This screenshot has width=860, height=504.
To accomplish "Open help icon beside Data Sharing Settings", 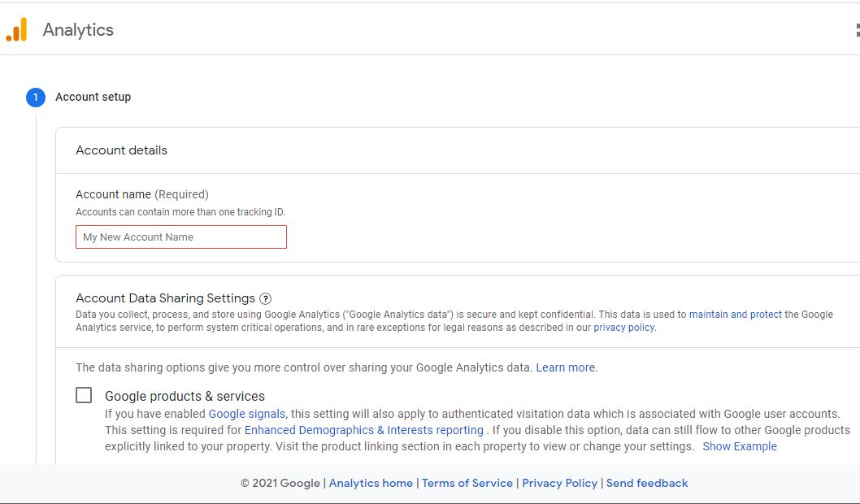I will [x=265, y=299].
